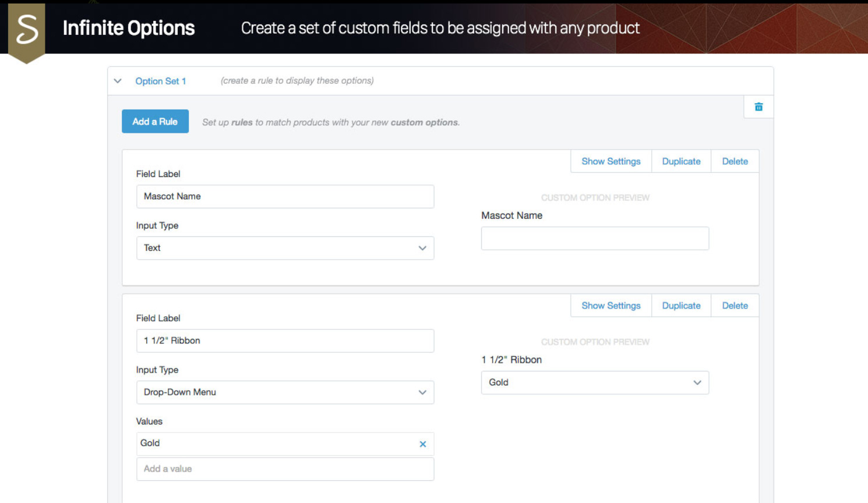Open Option Set 1 link
868x503 pixels.
(161, 81)
